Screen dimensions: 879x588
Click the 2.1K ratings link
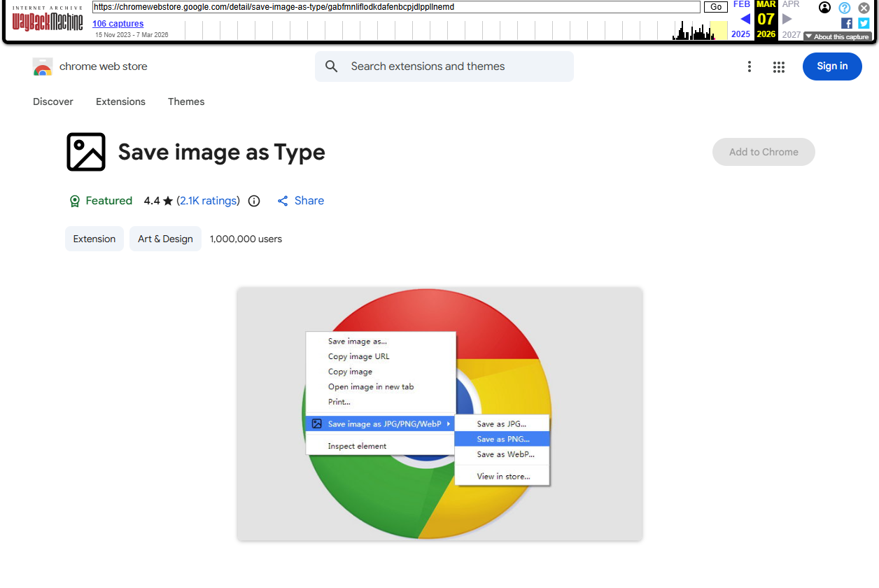tap(207, 201)
